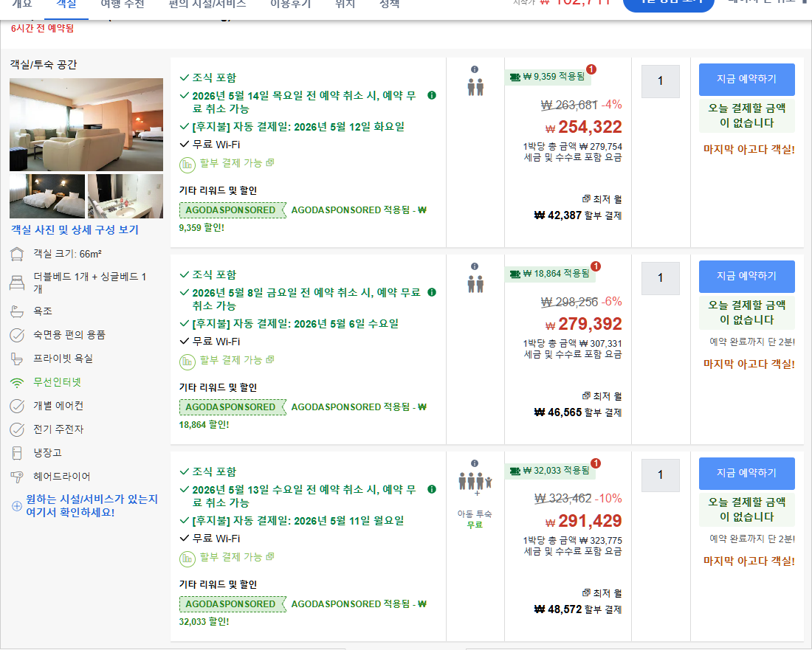Viewport: 812px width, 650px height.
Task: View the twin beds room thumbnail
Action: (x=47, y=196)
